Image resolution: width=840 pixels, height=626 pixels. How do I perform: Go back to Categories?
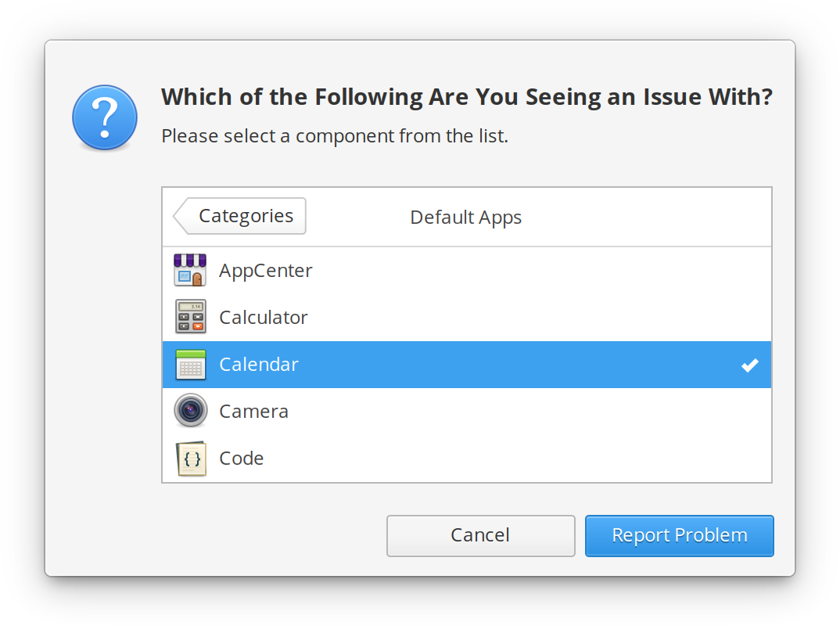(x=240, y=216)
